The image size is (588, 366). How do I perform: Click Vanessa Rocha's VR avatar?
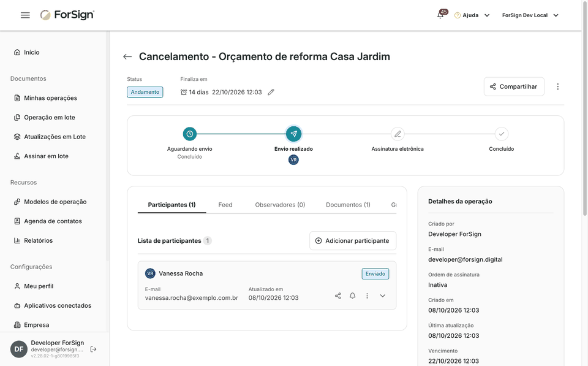pos(150,273)
